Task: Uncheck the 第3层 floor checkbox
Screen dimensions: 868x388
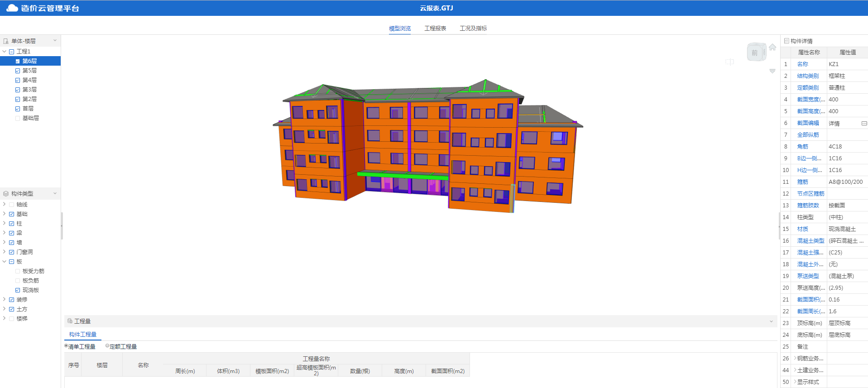Action: [18, 90]
